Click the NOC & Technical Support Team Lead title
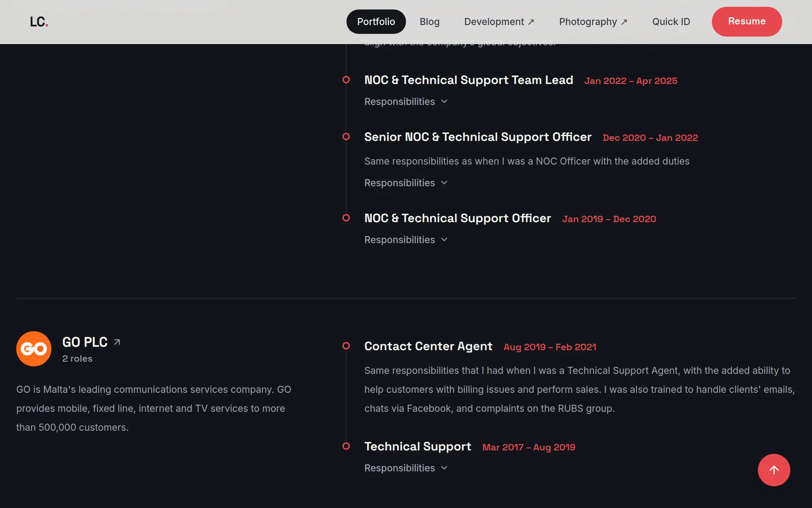This screenshot has width=812, height=508. (469, 80)
